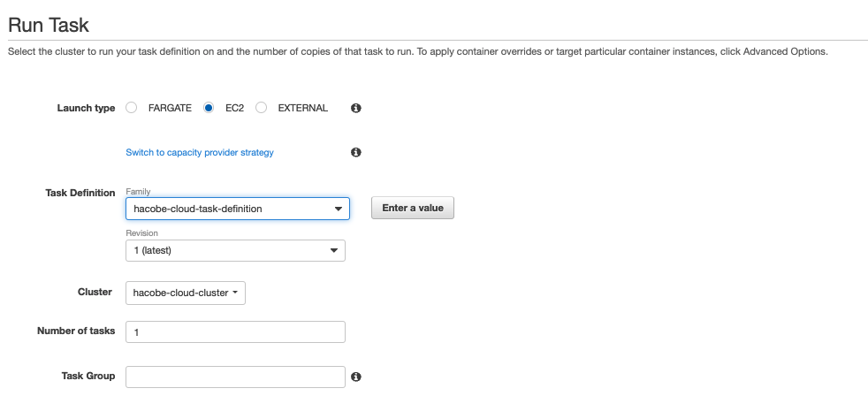Click Switch to capacity provider strategy link
Viewport: 868px width, 396px height.
pyautogui.click(x=200, y=152)
